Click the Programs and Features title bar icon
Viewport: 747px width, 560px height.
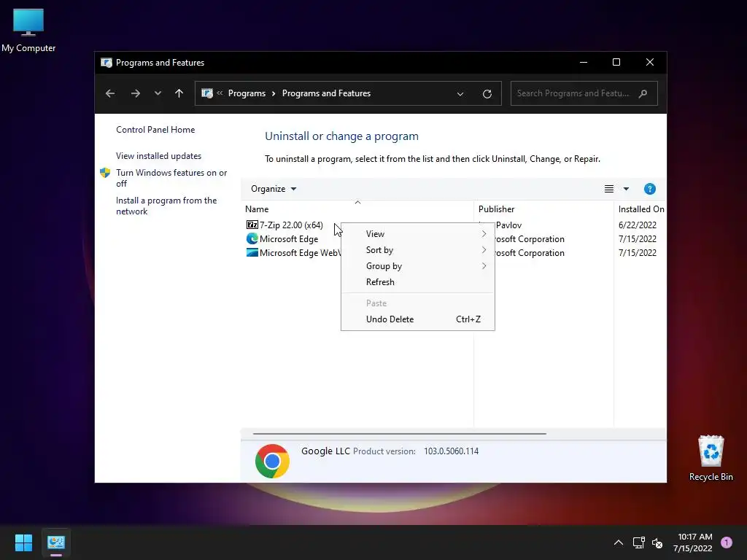click(107, 63)
